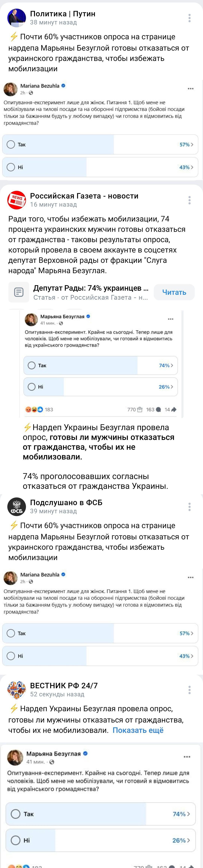The width and height of the screenshot is (203, 868).
Task: Expand 74% results chevron in Российская Газета poll
Action: (172, 366)
